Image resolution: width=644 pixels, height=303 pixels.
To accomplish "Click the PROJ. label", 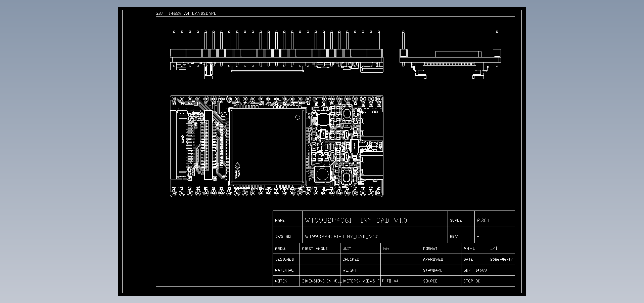I will (280, 249).
